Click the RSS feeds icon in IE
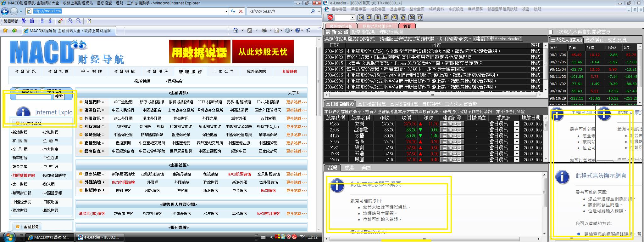The width and height of the screenshot is (644, 242). (250, 31)
